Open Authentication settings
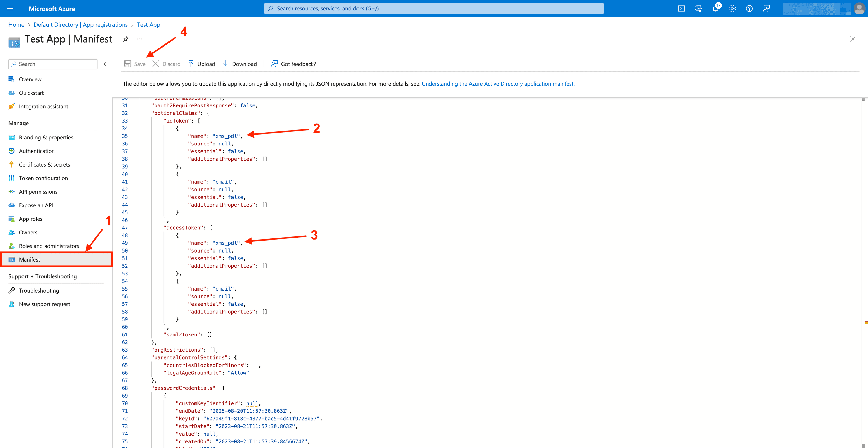The image size is (868, 448). pyautogui.click(x=37, y=151)
